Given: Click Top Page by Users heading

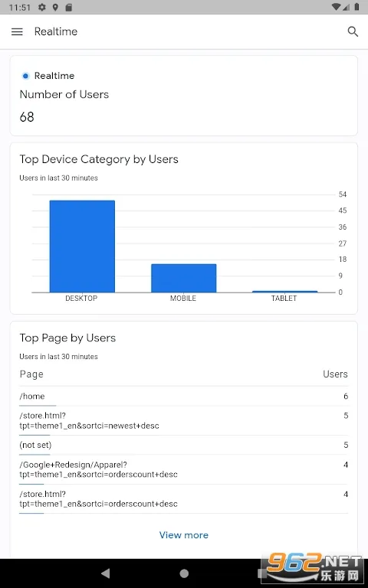Looking at the screenshot, I should 67,338.
